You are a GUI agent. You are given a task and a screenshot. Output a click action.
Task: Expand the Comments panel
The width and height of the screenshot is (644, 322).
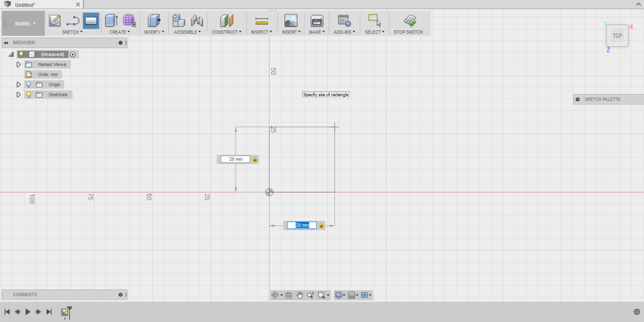[120, 295]
